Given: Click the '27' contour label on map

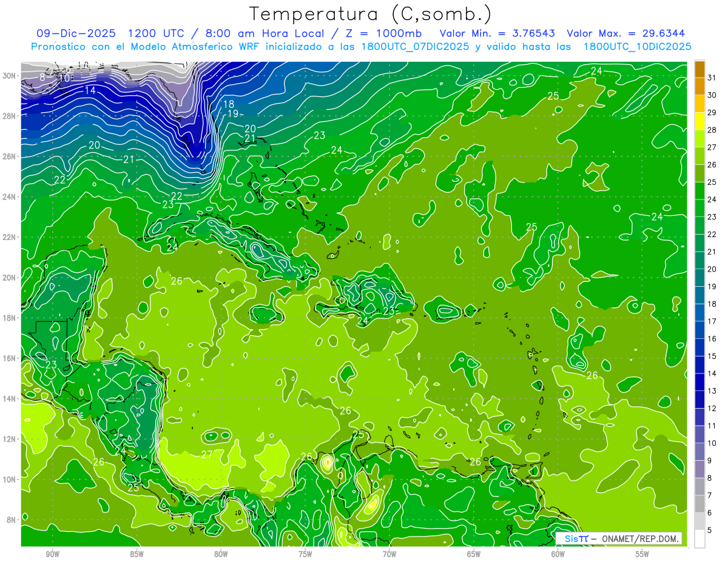Looking at the screenshot, I should (x=207, y=455).
